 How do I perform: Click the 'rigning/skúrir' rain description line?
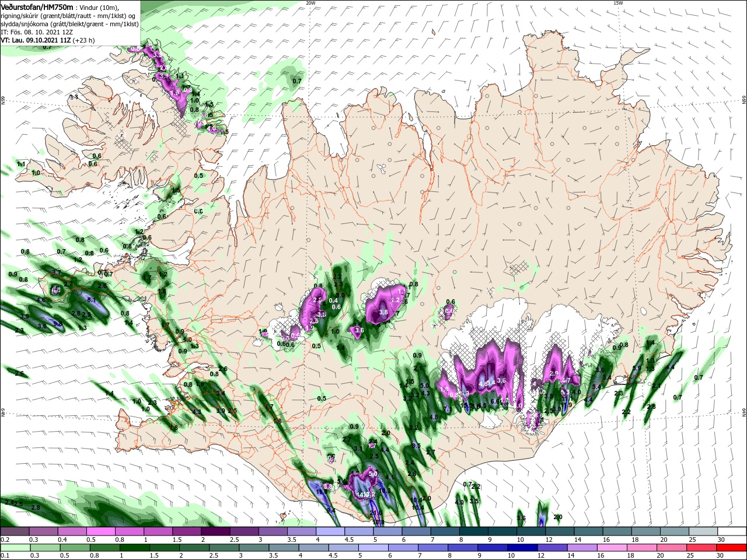68,15
